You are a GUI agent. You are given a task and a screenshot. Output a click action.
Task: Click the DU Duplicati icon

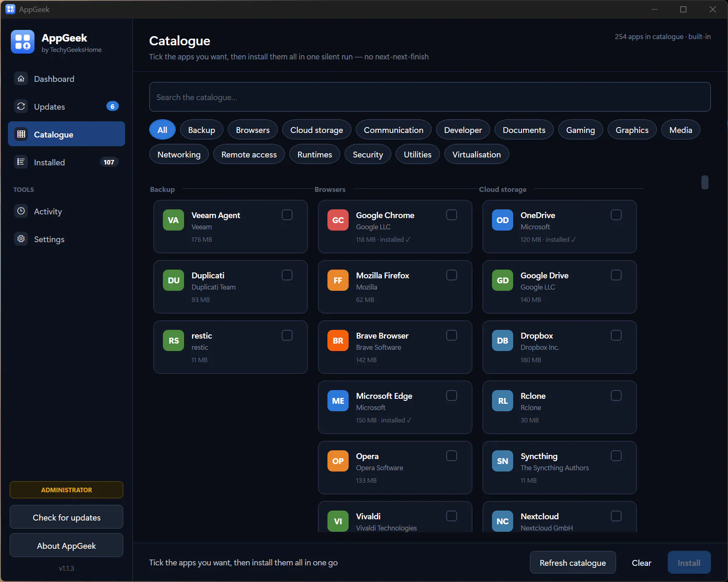click(173, 280)
